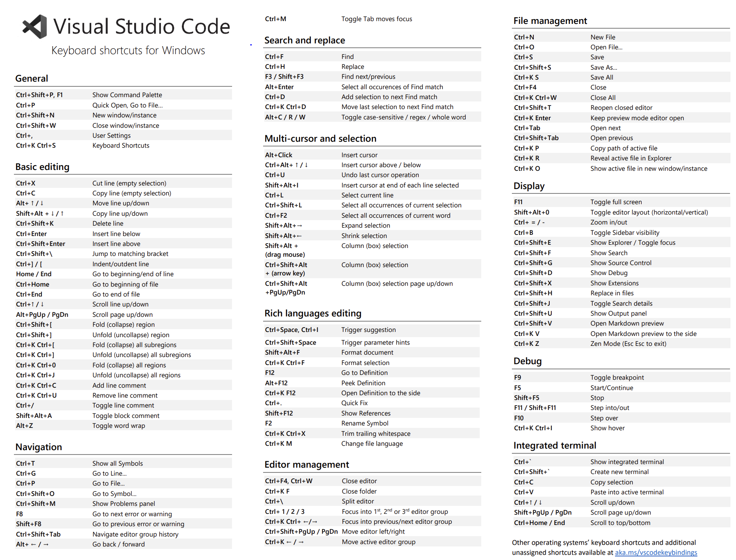Image resolution: width=736 pixels, height=560 pixels.
Task: Click the 'Debug' section heading
Action: 527,361
